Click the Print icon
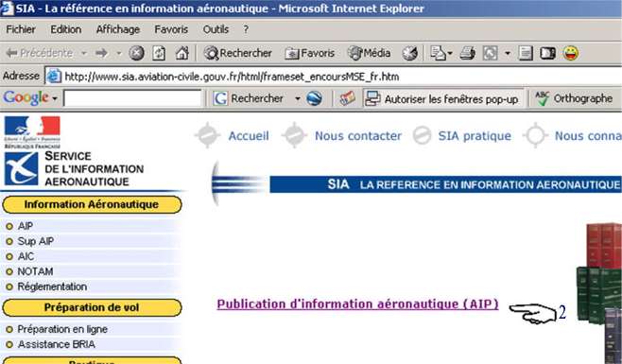Image resolution: width=622 pixels, height=364 pixels. 467,53
